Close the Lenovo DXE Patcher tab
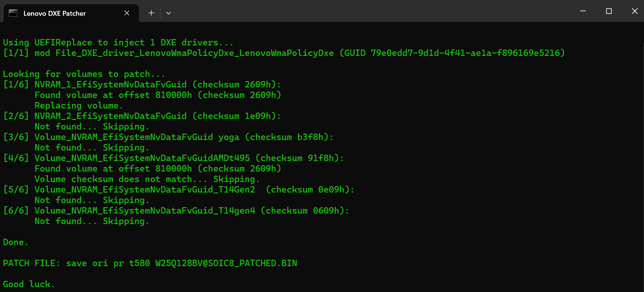 [x=127, y=13]
